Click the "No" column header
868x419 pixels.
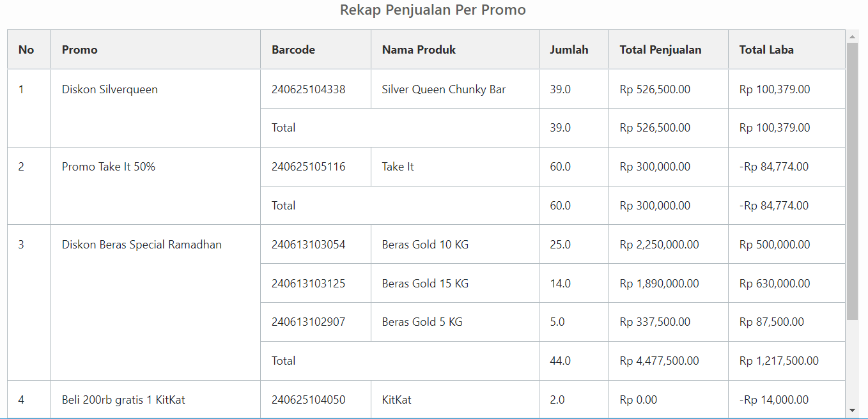tap(26, 50)
